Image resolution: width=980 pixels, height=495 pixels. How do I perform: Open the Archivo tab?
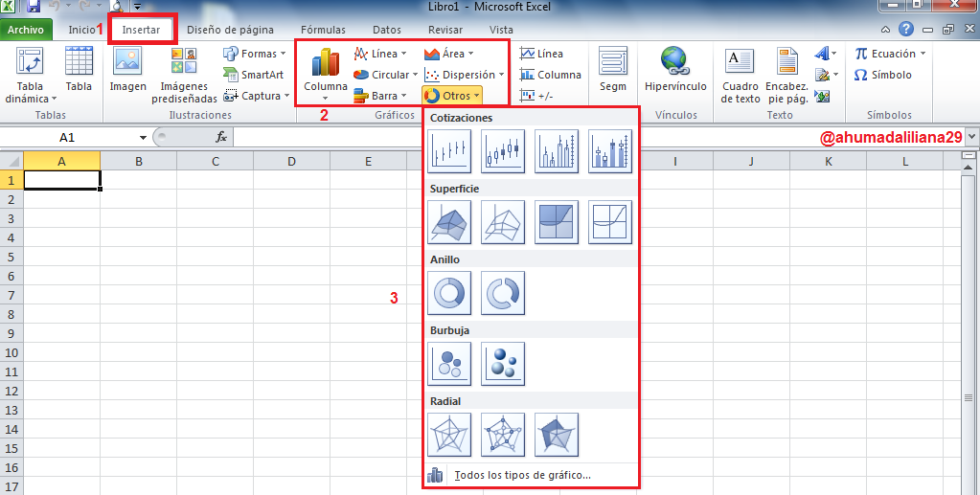[x=26, y=30]
